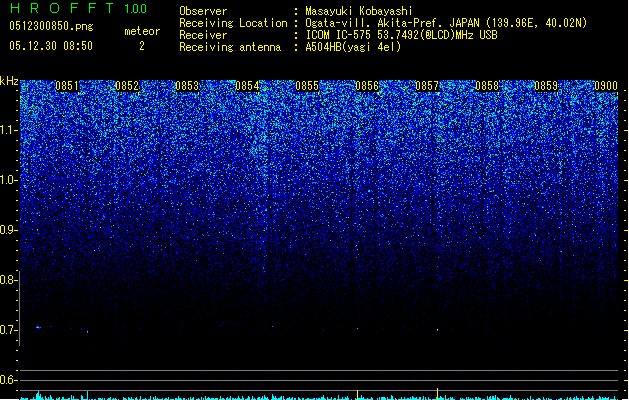629x400 pixels.
Task: Click the 0854 time marker
Action: click(247, 86)
